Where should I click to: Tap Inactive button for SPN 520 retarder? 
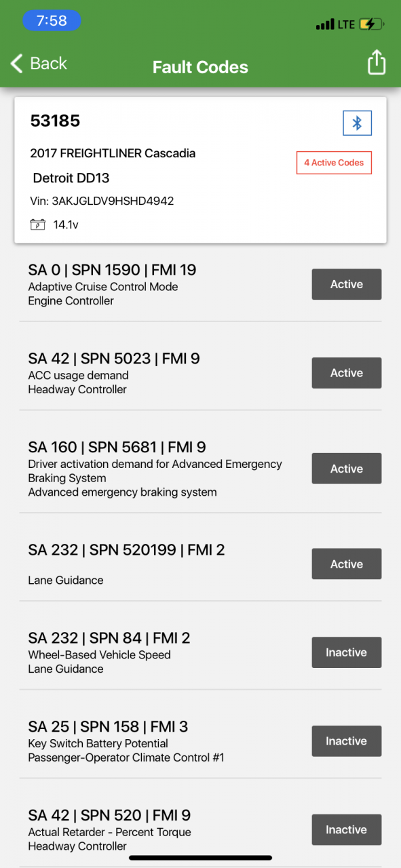tap(347, 829)
